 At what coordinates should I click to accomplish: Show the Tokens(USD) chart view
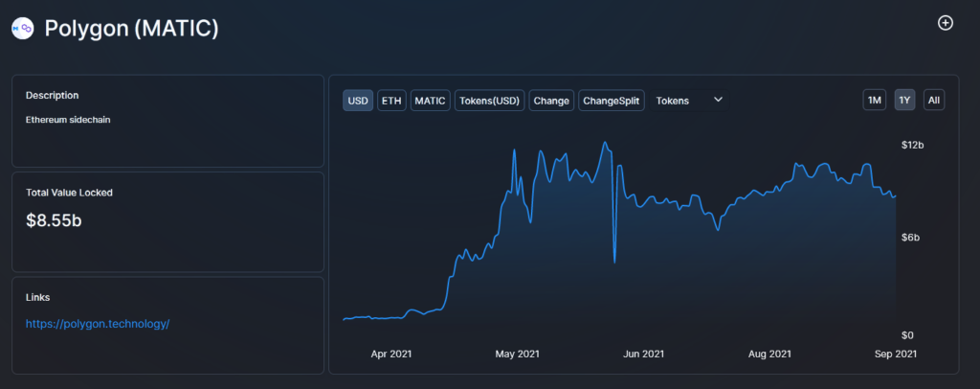[489, 101]
